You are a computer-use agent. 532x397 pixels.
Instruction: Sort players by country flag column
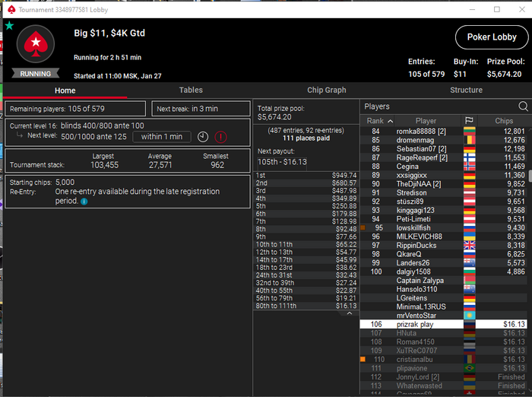469,121
